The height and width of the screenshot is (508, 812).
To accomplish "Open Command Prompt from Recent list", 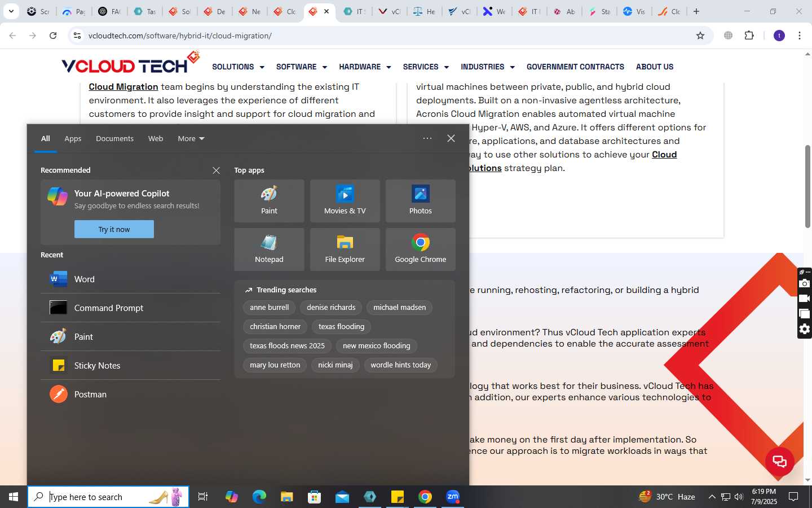I will coord(130,308).
